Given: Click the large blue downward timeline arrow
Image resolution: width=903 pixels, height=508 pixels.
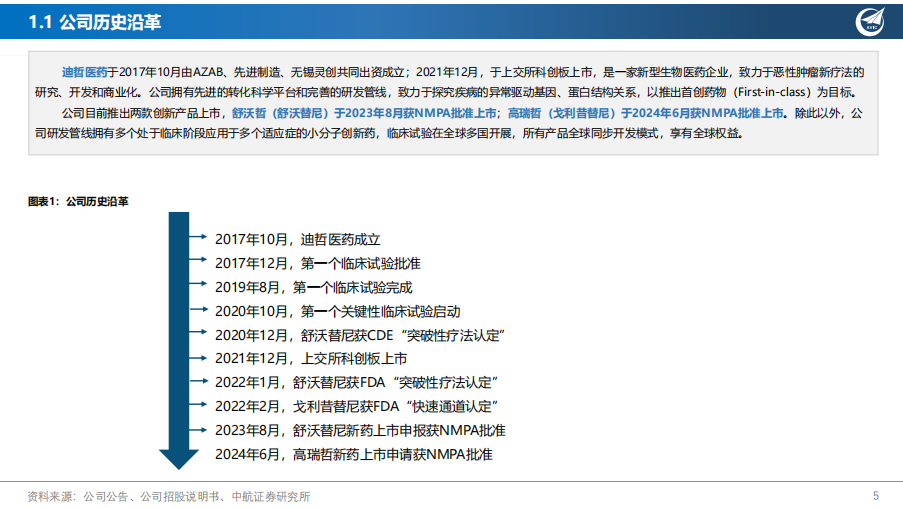Looking at the screenshot, I should [179, 340].
